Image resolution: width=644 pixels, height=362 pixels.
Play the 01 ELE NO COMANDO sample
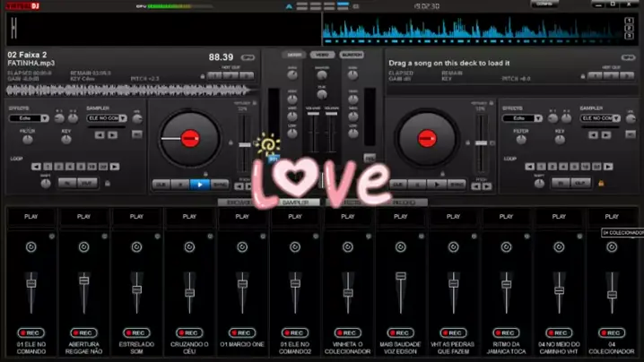pyautogui.click(x=30, y=216)
